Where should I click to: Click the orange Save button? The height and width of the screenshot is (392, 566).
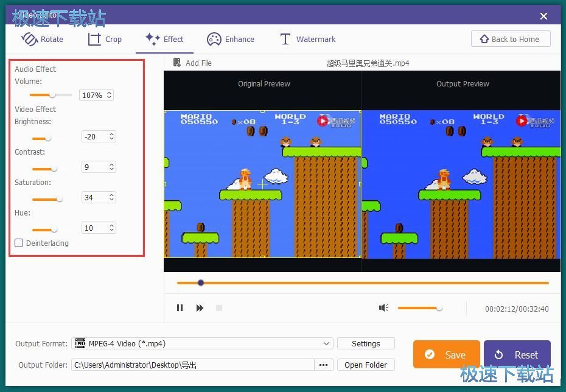(x=447, y=354)
